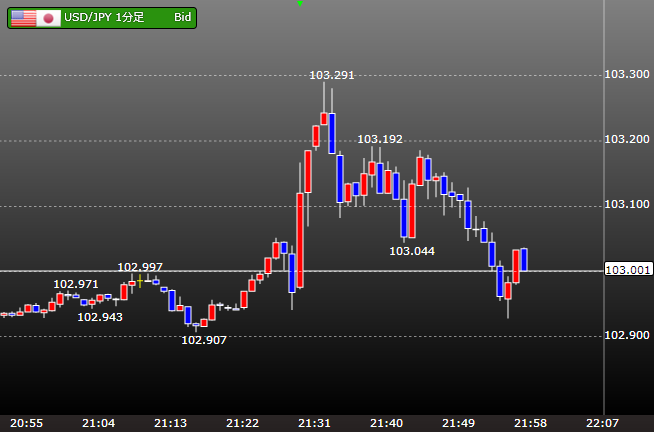The height and width of the screenshot is (432, 654).
Task: Click the green triangle marker at top
Action: point(299,4)
